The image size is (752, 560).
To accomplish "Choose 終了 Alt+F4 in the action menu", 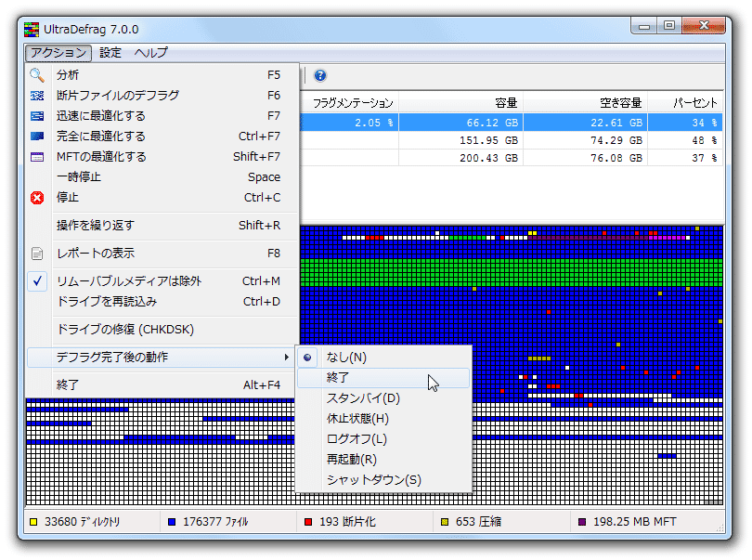I will 162,384.
